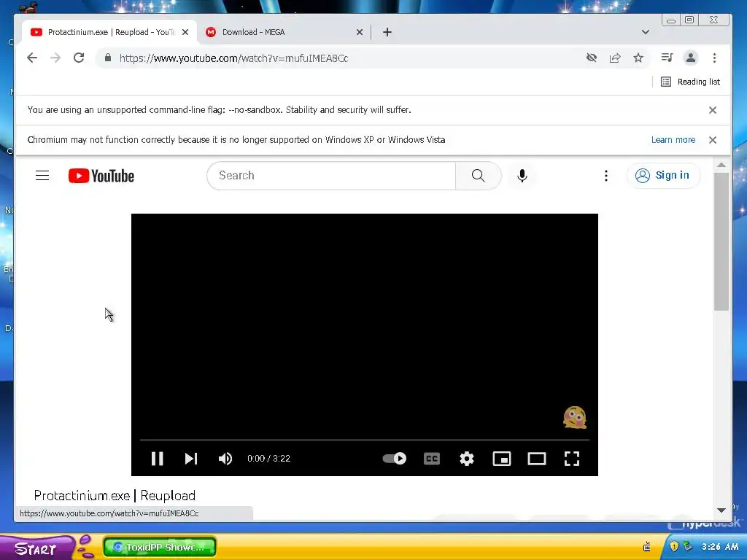Click the Sign in button

click(x=662, y=175)
